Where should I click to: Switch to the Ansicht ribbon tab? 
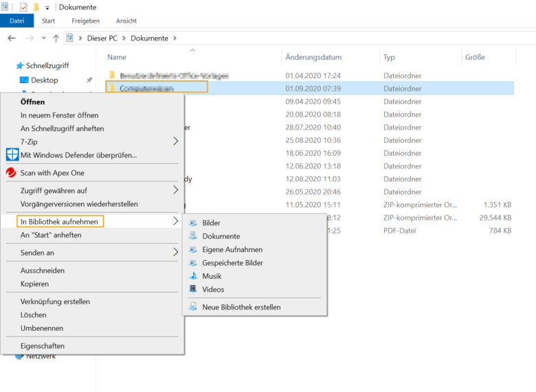126,21
